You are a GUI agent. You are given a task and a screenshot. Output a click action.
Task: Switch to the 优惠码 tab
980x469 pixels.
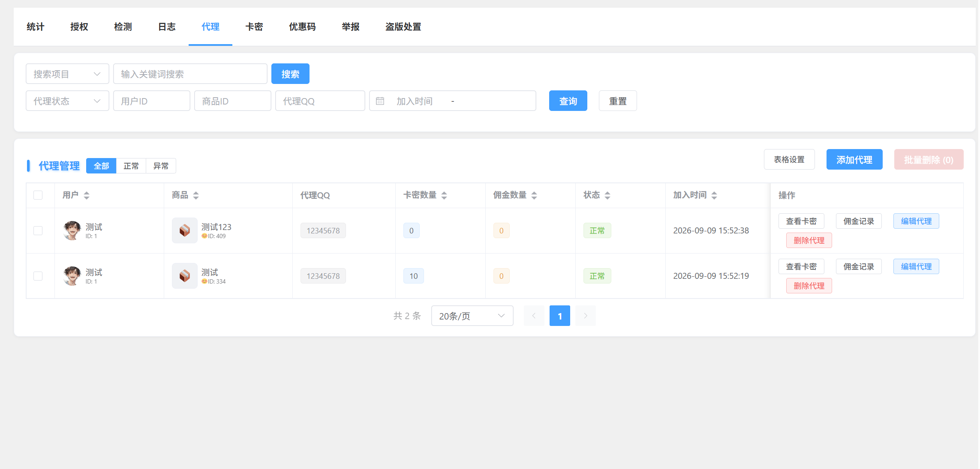click(302, 27)
